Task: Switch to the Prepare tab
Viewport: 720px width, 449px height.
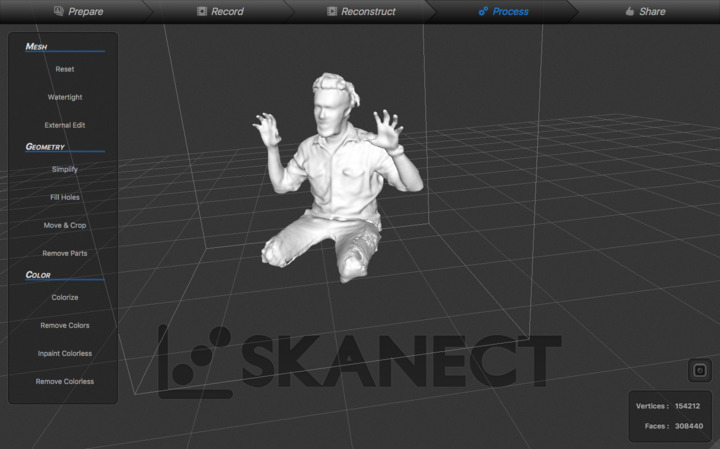Action: pyautogui.click(x=78, y=11)
